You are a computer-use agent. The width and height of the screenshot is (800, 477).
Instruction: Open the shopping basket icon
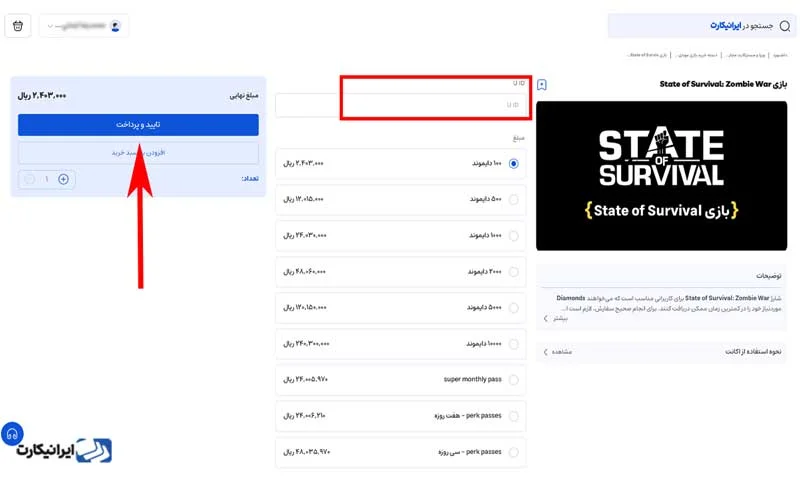(x=18, y=26)
